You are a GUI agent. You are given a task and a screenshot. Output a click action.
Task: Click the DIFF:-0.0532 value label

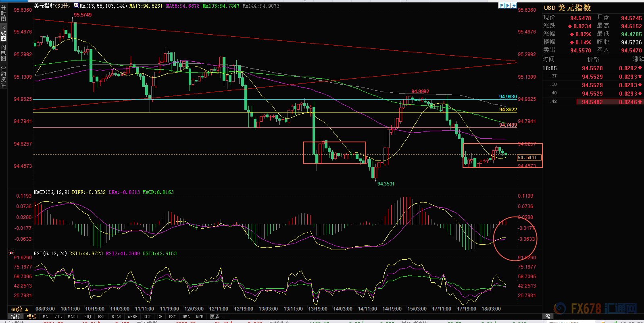click(89, 192)
